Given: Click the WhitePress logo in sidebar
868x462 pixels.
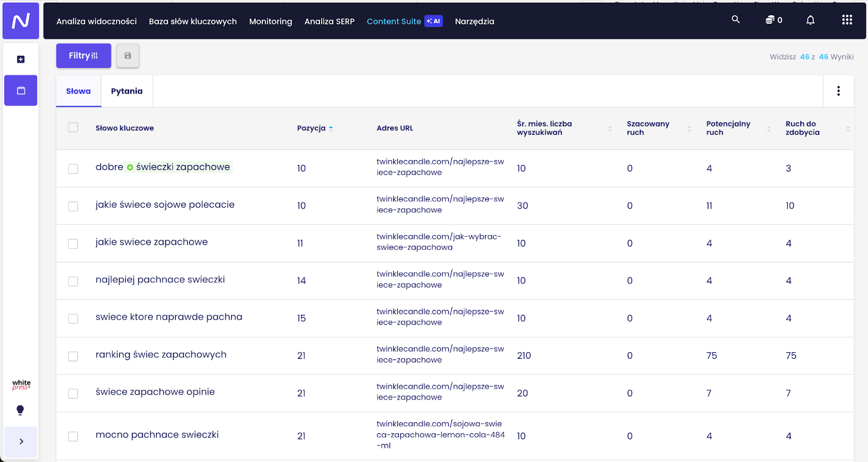Looking at the screenshot, I should (x=21, y=385).
